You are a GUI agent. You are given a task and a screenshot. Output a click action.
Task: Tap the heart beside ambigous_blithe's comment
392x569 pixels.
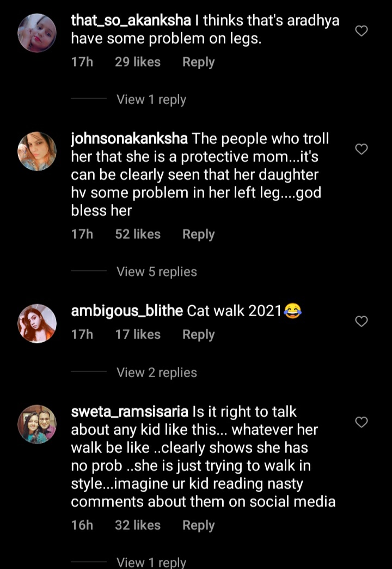(x=361, y=322)
